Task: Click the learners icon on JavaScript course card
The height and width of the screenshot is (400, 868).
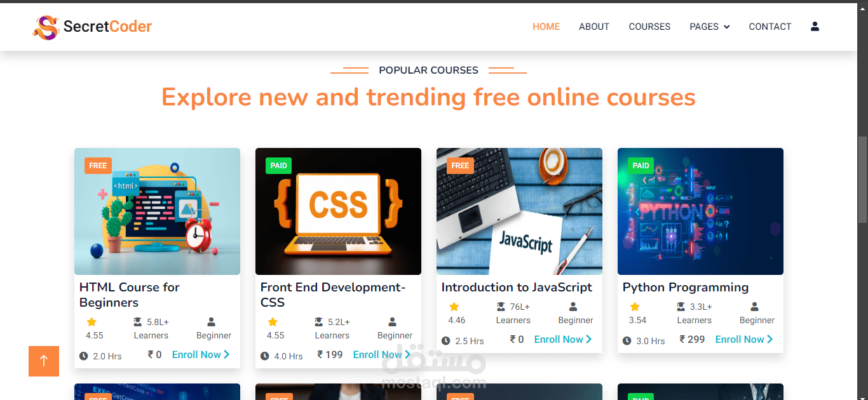Action: (x=501, y=307)
